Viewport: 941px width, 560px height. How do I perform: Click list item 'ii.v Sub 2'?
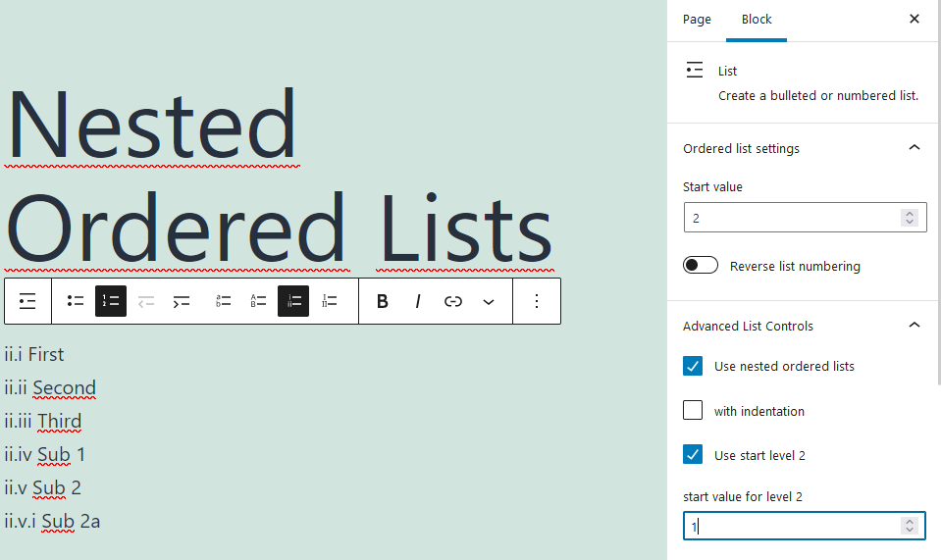coord(42,487)
